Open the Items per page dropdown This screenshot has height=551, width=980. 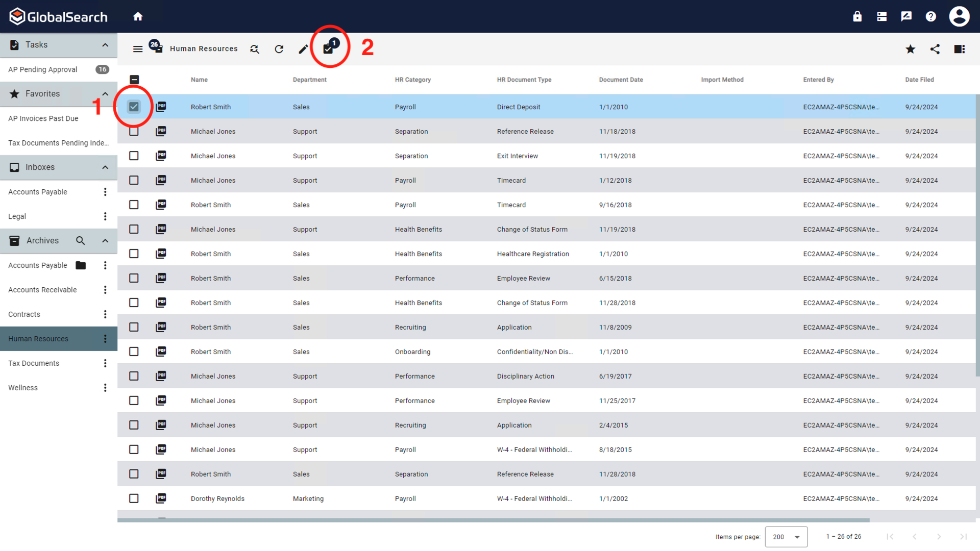(x=786, y=537)
